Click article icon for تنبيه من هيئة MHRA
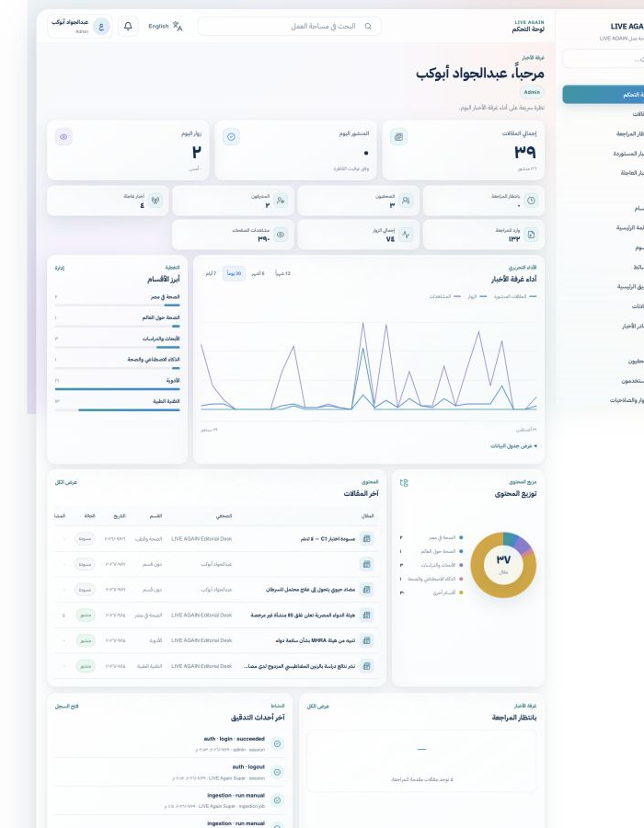This screenshot has height=828, width=644. [366, 640]
